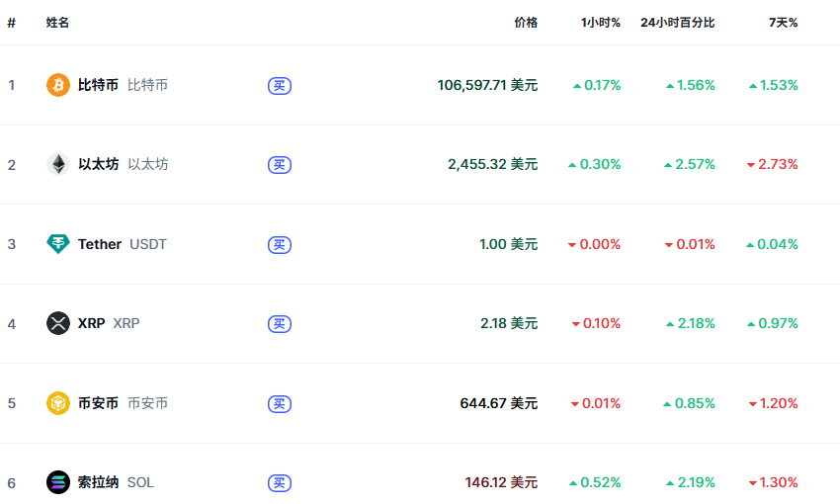Sort by the 24小时百分比 column header

pyautogui.click(x=677, y=23)
